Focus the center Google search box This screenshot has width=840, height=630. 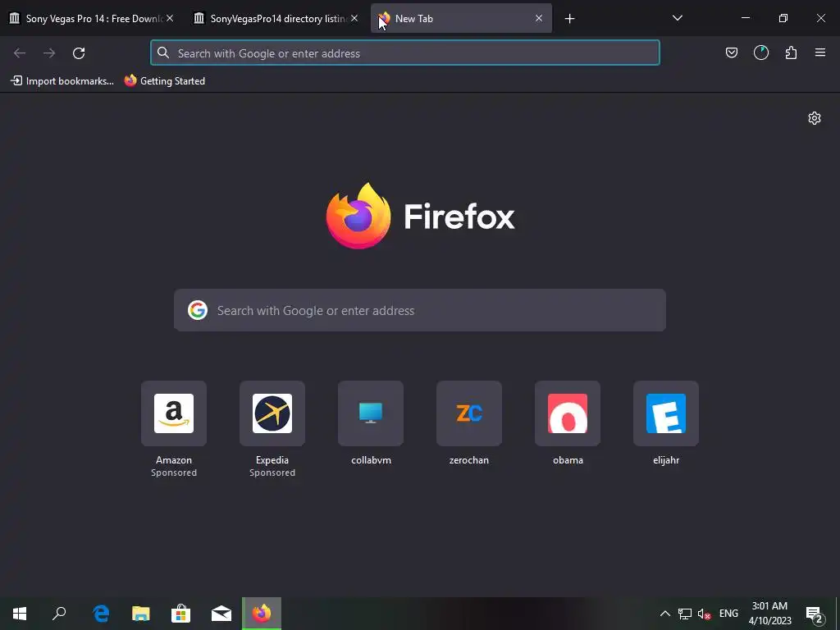(x=420, y=310)
